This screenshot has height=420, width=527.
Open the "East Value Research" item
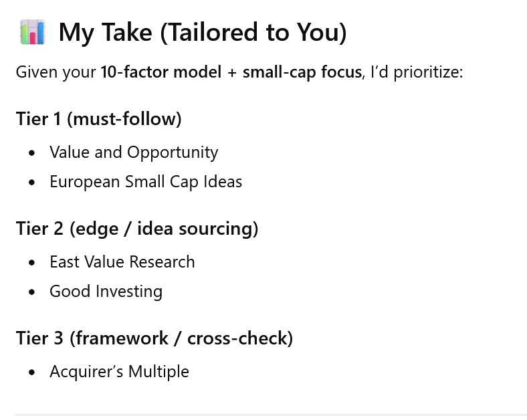pos(122,261)
